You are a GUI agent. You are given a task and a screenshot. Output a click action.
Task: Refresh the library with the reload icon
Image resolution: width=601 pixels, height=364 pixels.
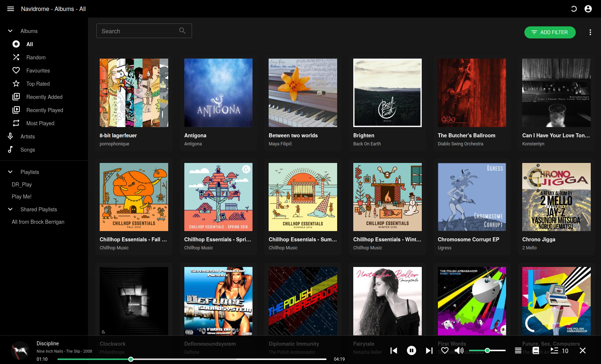pos(574,8)
